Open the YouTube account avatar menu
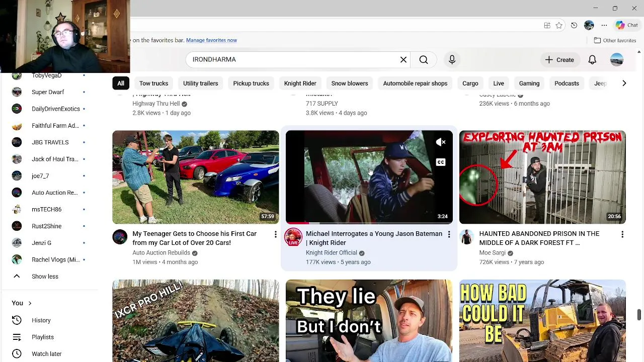 [616, 60]
